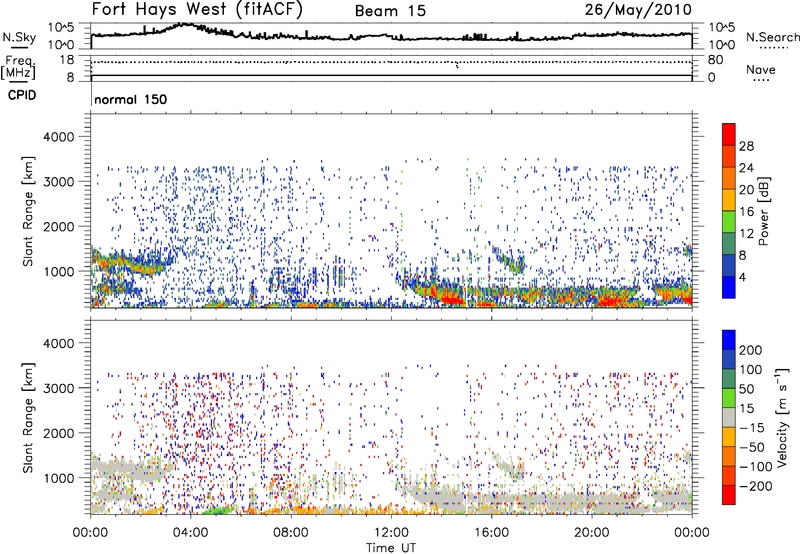The width and height of the screenshot is (800, 554).
Task: Click the '20:00' time tick label
Action: (x=591, y=533)
